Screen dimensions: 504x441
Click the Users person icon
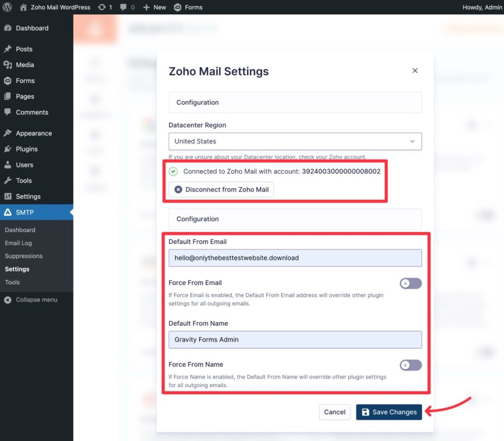(8, 164)
